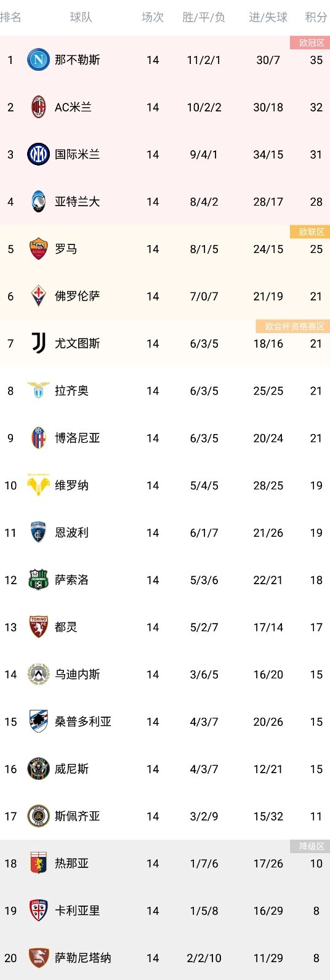The height and width of the screenshot is (980, 330).
Task: Click the Juventus J logo
Action: coord(38,343)
